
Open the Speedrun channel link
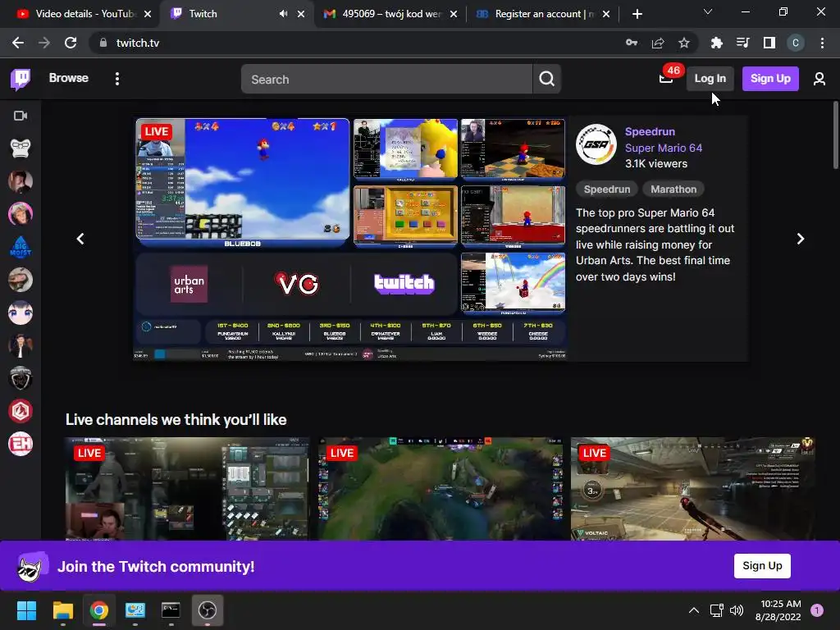point(650,132)
